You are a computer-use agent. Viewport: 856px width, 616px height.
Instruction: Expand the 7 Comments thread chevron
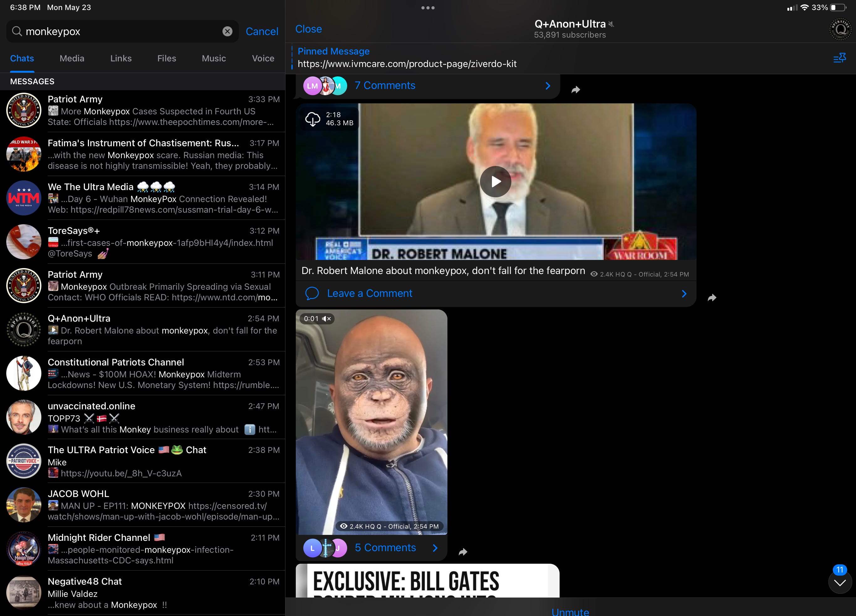[x=548, y=86]
